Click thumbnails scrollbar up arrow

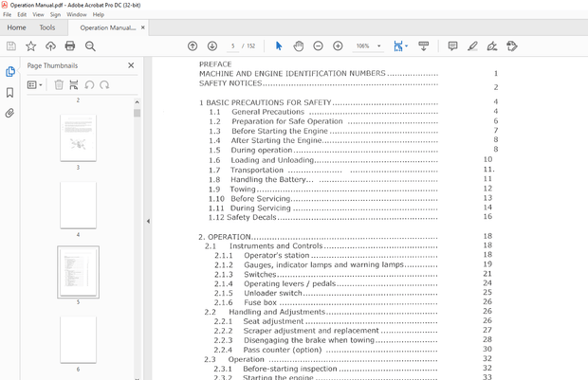[138, 102]
